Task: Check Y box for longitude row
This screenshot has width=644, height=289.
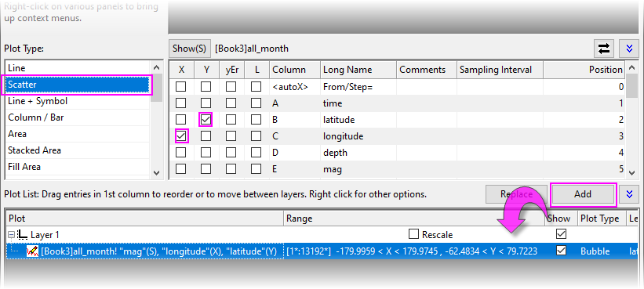Action: [x=206, y=135]
